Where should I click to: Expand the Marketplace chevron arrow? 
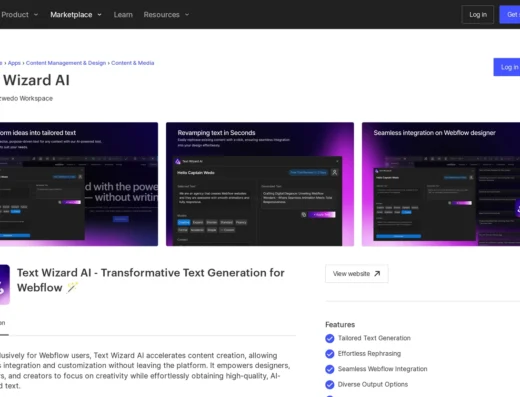coord(99,15)
